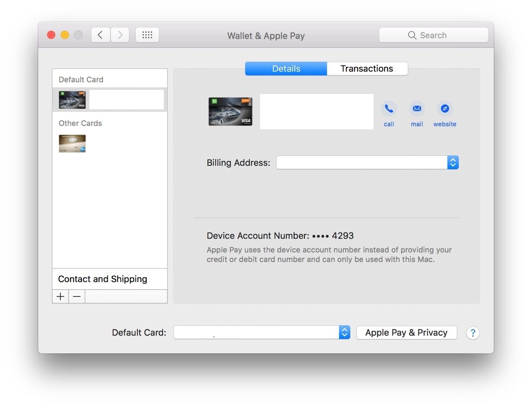Click the call issuer phone icon
532x408 pixels.
389,109
